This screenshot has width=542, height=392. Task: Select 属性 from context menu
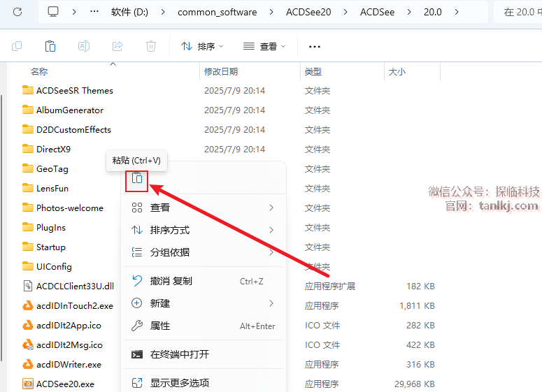[160, 326]
